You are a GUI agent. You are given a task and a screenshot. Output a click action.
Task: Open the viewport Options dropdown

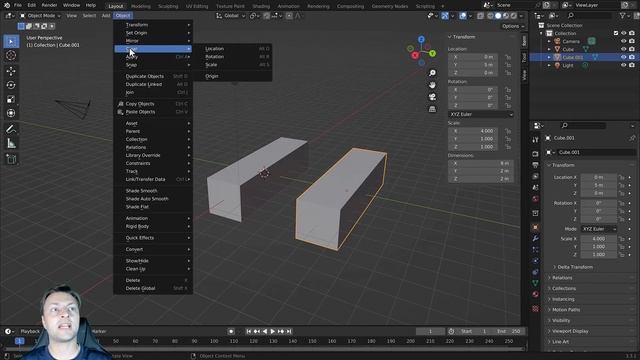[513, 26]
